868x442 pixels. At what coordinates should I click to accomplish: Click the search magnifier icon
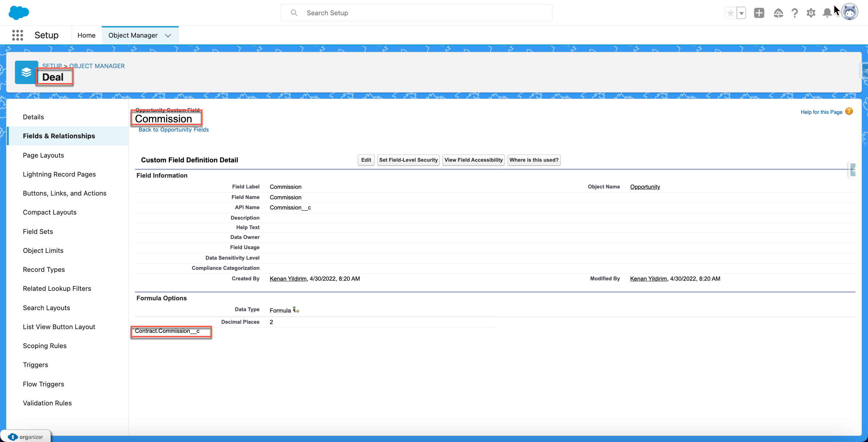point(294,13)
